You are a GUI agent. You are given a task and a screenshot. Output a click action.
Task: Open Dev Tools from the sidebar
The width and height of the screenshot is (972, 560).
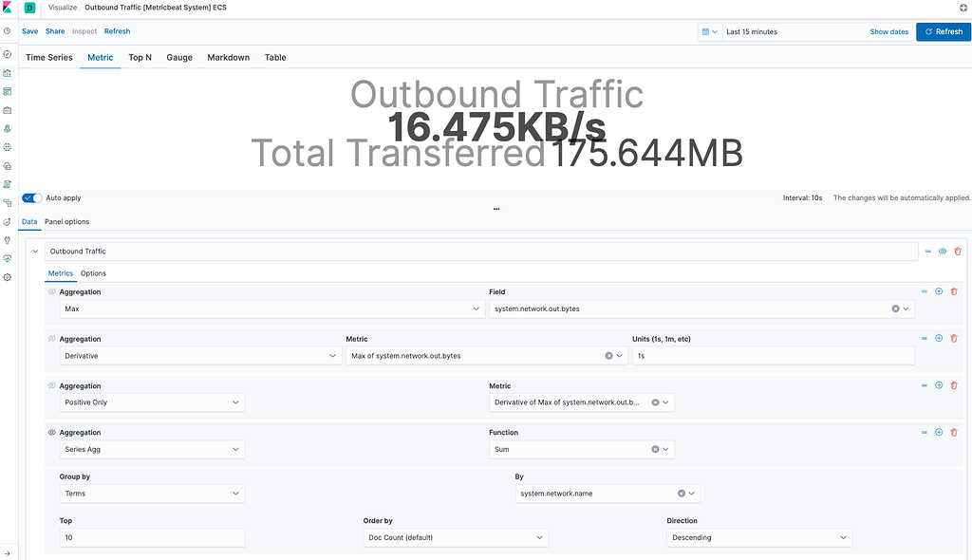point(8,239)
